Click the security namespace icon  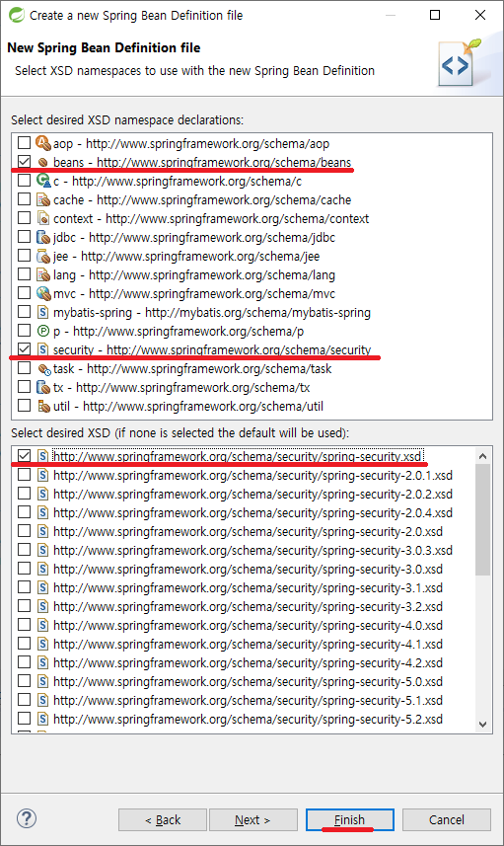coord(43,349)
